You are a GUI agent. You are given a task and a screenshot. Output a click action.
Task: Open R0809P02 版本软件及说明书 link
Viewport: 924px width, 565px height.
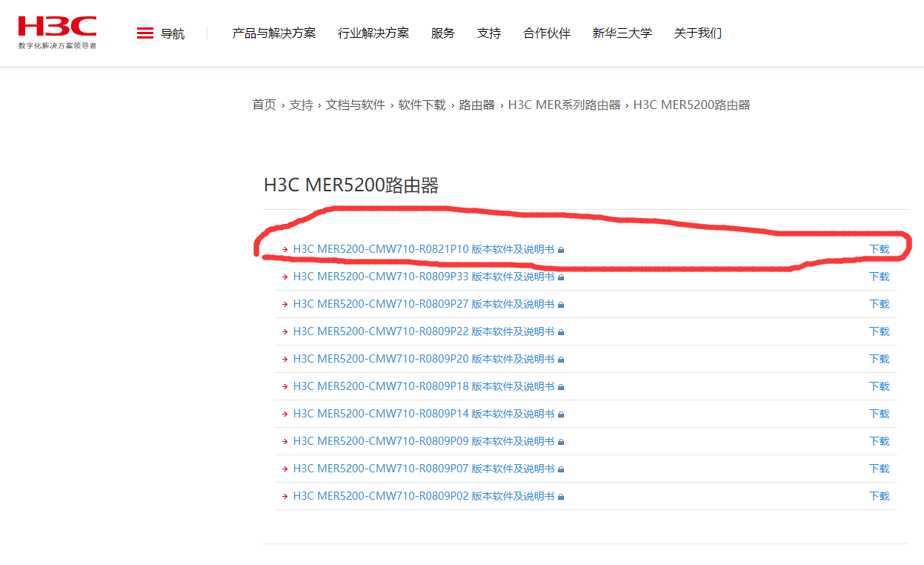pos(424,496)
